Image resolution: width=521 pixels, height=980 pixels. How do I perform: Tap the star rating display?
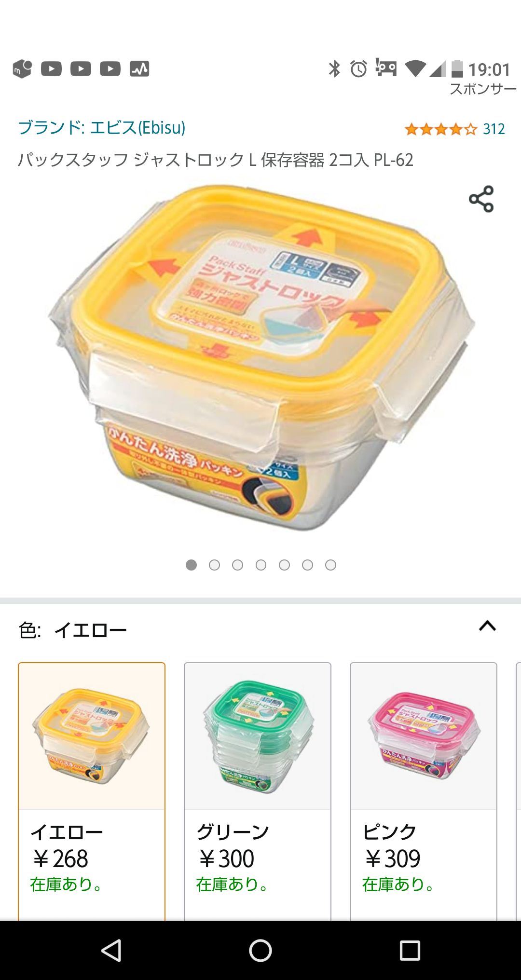pyautogui.click(x=440, y=129)
